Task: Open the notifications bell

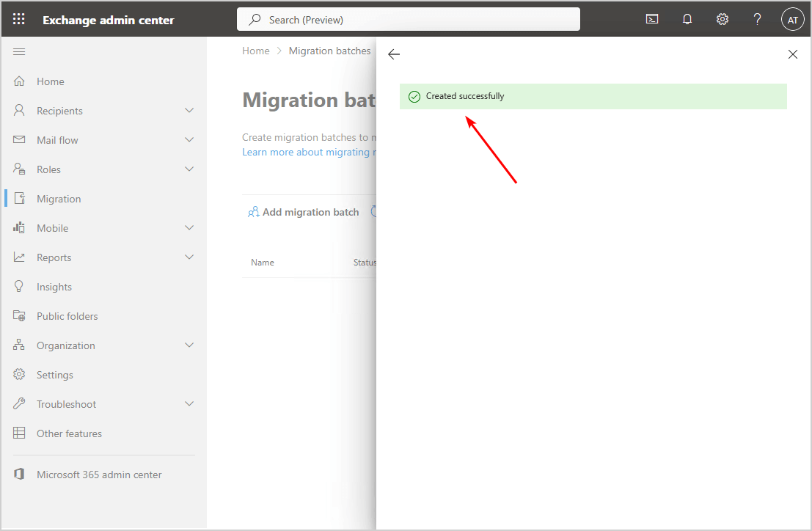Action: 687,20
